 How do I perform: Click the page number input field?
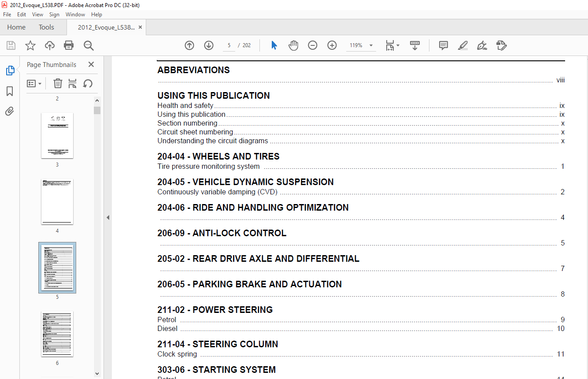pyautogui.click(x=229, y=45)
